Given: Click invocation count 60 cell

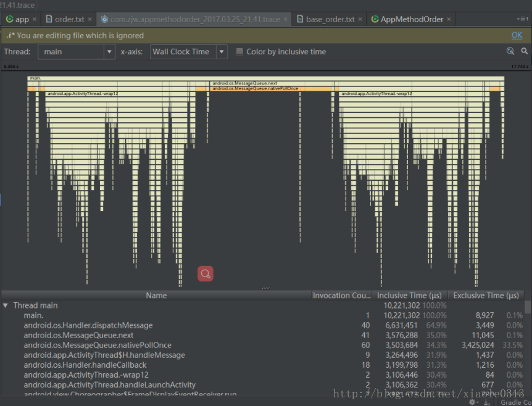Looking at the screenshot, I should (x=365, y=345).
